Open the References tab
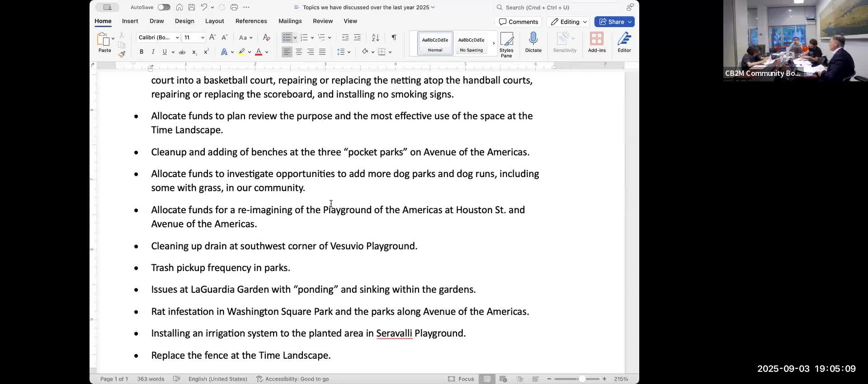This screenshot has height=384, width=868. coord(251,21)
